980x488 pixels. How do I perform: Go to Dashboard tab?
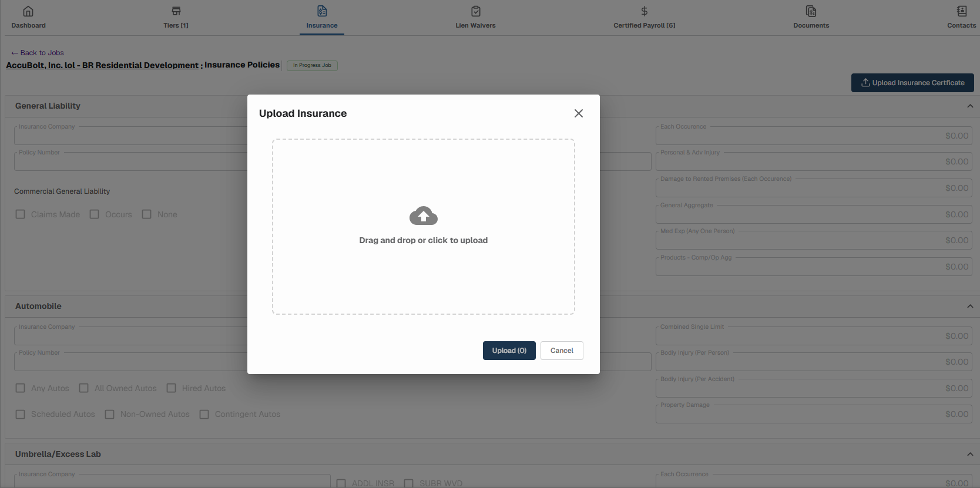pos(28,25)
